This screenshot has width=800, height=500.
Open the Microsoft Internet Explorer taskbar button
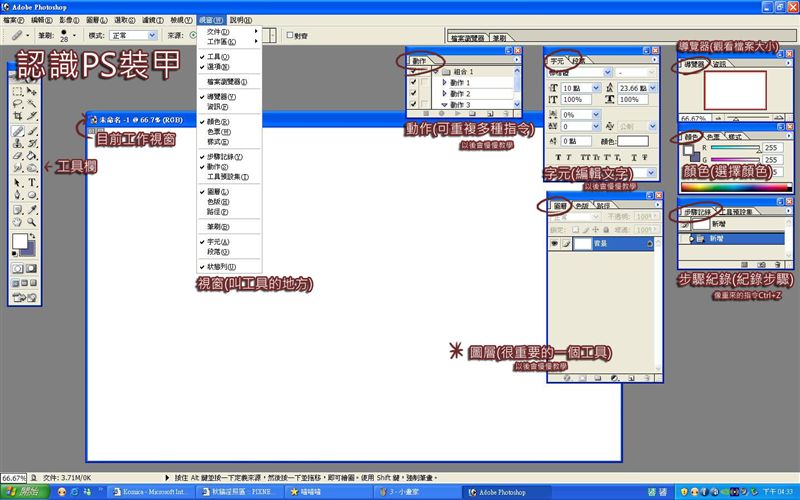[151, 492]
